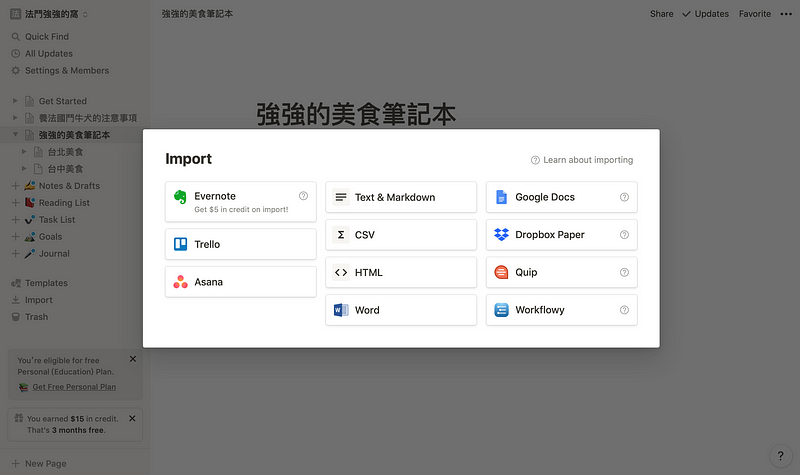Viewport: 800px width, 475px height.
Task: Open the help question mark button
Action: coord(780,456)
